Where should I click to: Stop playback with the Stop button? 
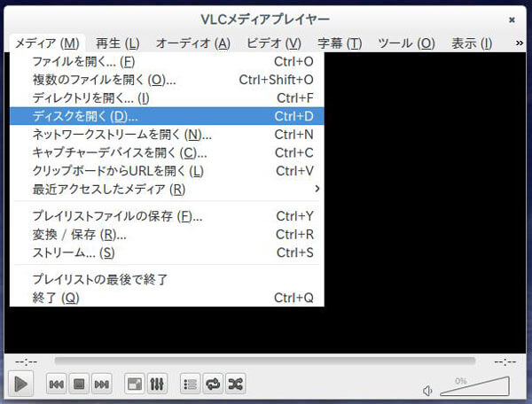coord(79,384)
